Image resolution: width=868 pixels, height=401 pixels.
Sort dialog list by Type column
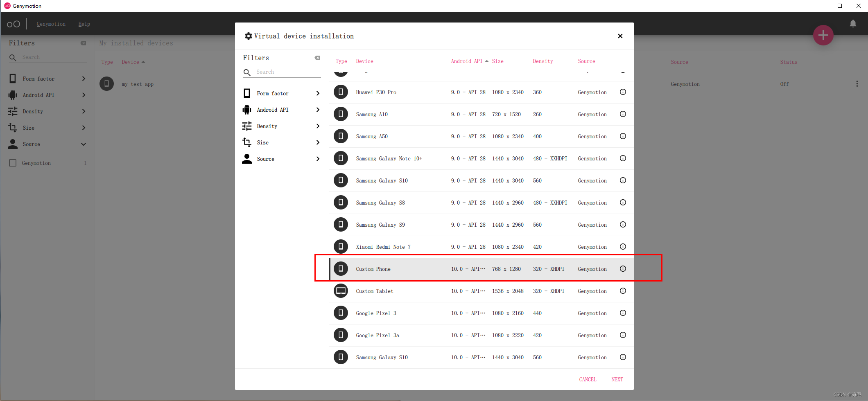[x=341, y=61]
